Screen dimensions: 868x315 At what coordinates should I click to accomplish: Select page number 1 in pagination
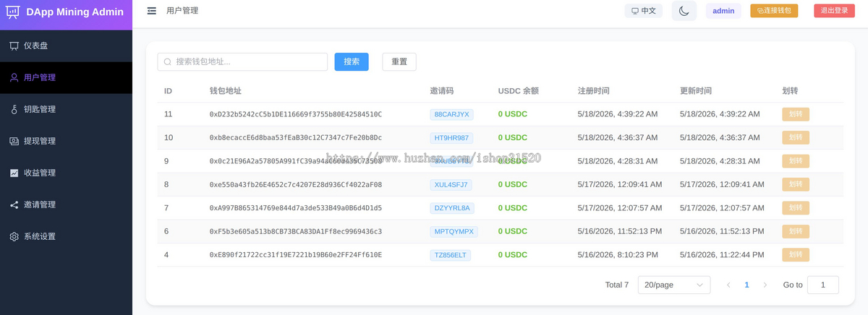(746, 285)
